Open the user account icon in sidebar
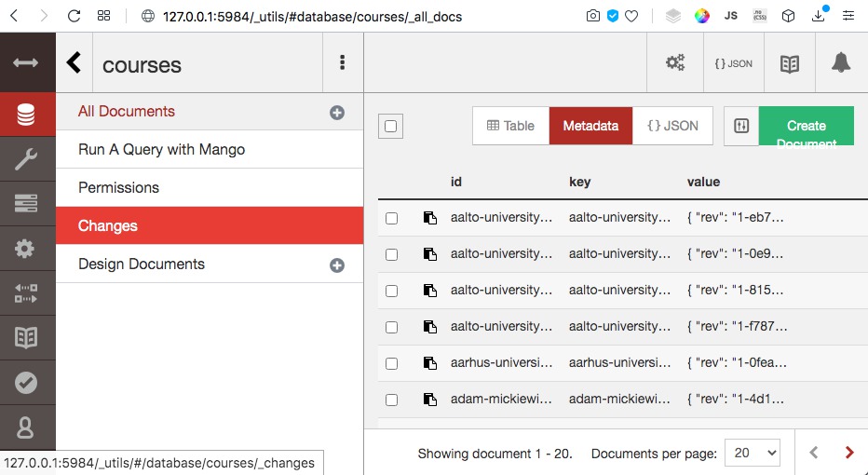Screen dimensions: 868x475 26,427
